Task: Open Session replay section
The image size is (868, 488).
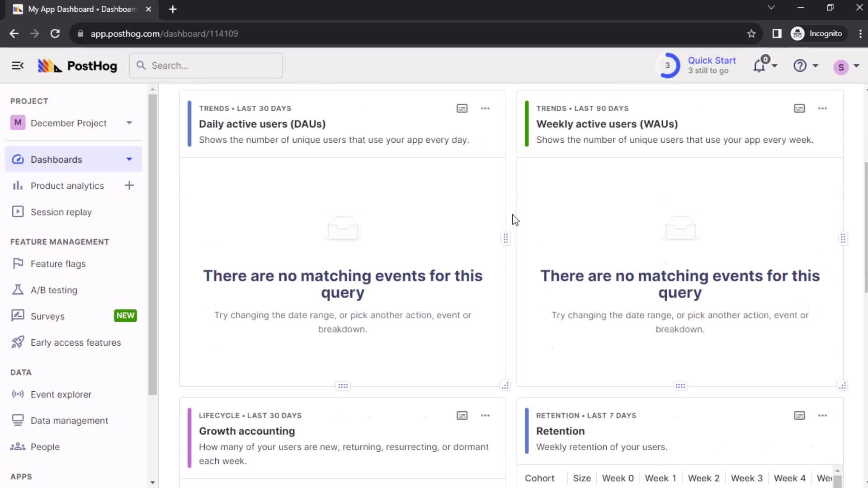Action: pyautogui.click(x=61, y=211)
